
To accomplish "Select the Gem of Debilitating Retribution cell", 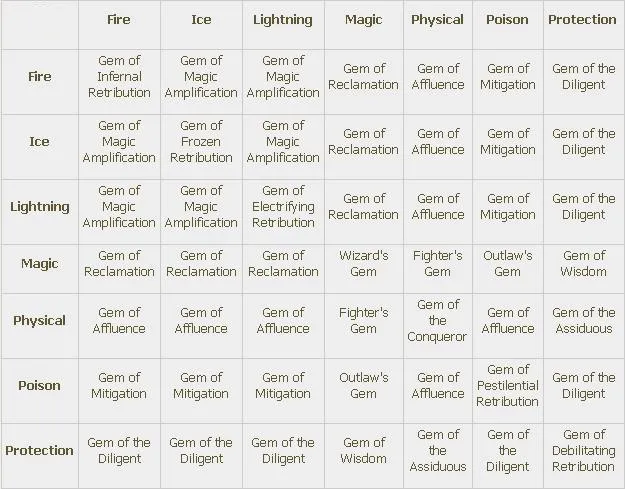I will tap(583, 451).
